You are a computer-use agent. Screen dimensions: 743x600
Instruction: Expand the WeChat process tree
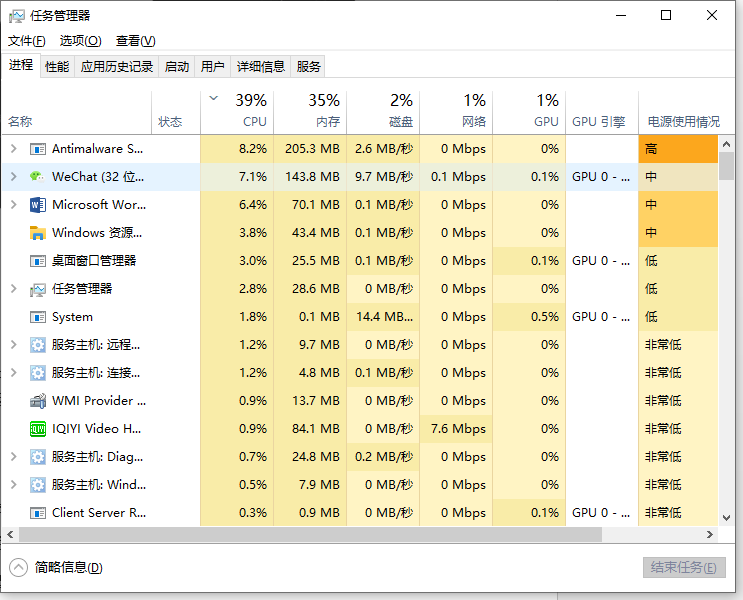coord(14,177)
